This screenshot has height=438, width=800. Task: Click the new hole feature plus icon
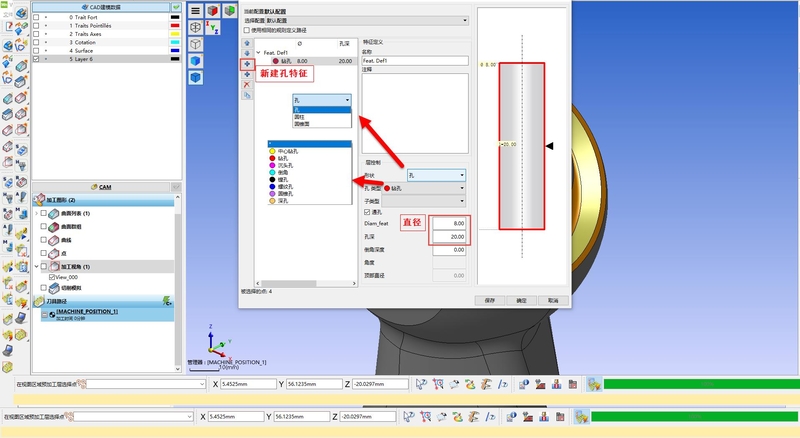[247, 64]
